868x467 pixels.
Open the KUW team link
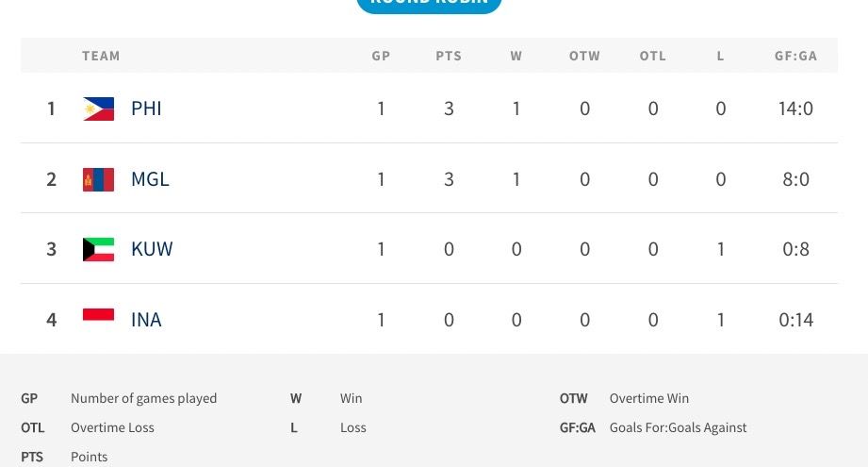[x=152, y=249]
